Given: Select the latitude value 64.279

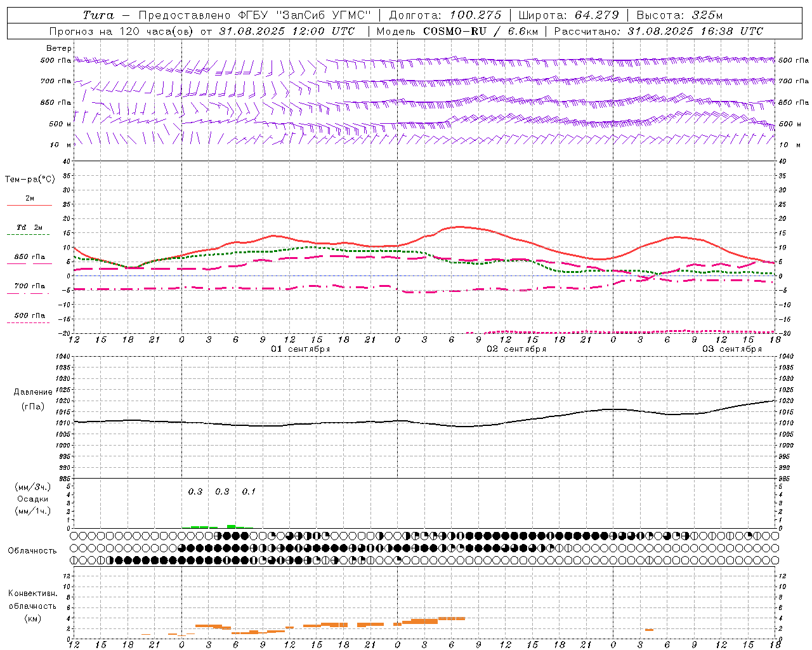Looking at the screenshot, I should point(593,15).
